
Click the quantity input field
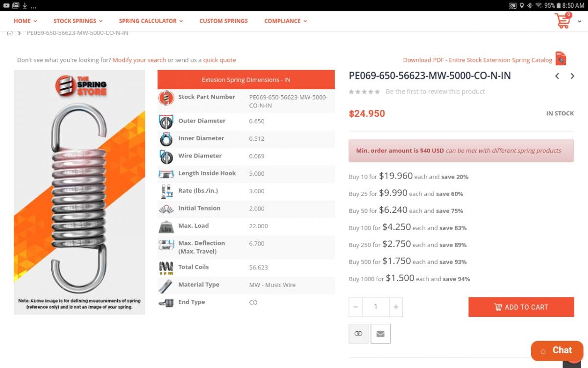coord(376,307)
